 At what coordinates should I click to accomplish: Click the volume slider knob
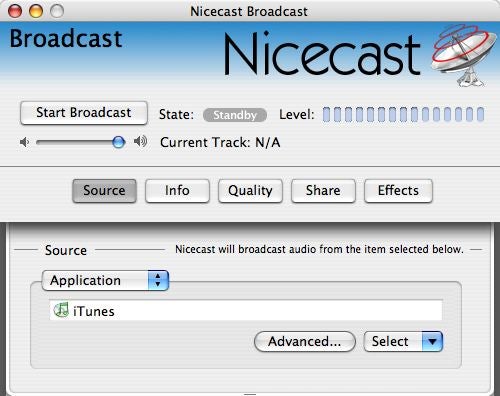tap(118, 142)
